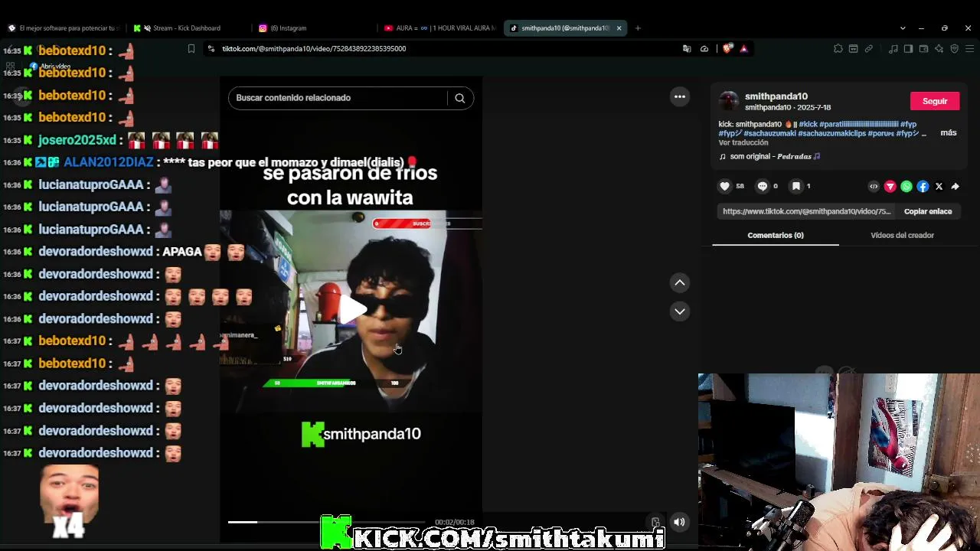This screenshot has height=551, width=980.
Task: Open the Brave VPN shield icon
Action: coord(954,48)
